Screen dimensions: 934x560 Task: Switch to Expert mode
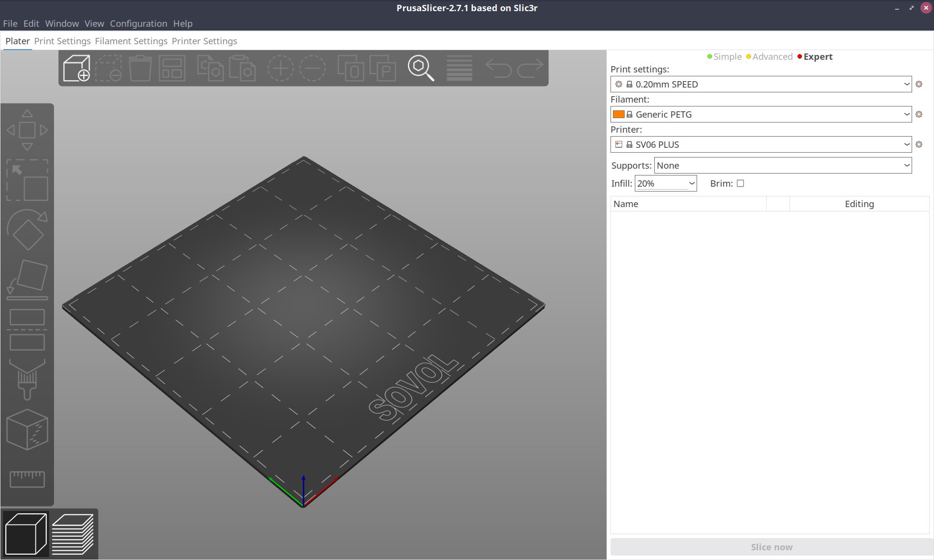pyautogui.click(x=815, y=57)
